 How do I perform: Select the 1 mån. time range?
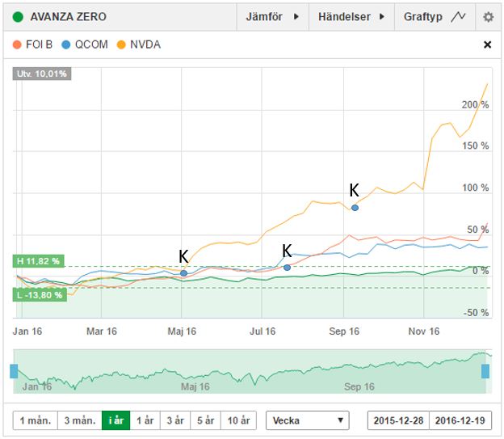[x=36, y=420]
